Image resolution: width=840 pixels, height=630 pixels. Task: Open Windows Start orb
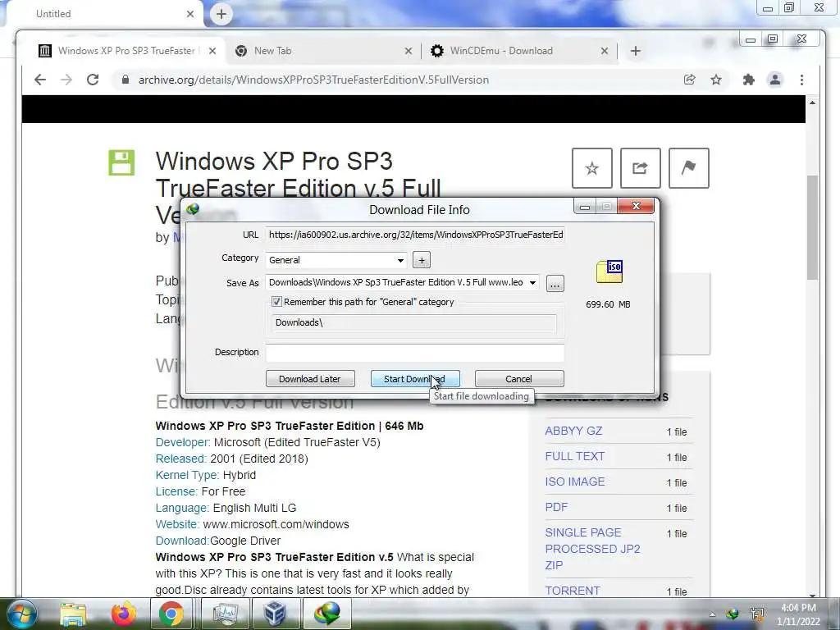pyautogui.click(x=22, y=614)
